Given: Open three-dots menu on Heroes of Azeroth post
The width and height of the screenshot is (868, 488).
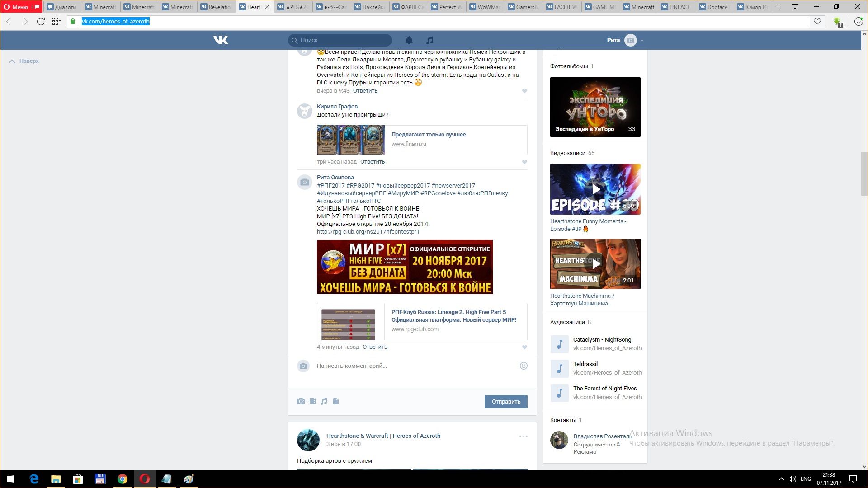Looking at the screenshot, I should pyautogui.click(x=523, y=436).
